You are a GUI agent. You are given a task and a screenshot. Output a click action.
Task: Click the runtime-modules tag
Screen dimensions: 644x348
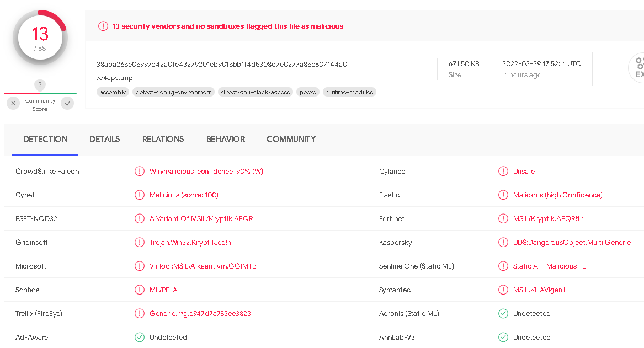349,92
